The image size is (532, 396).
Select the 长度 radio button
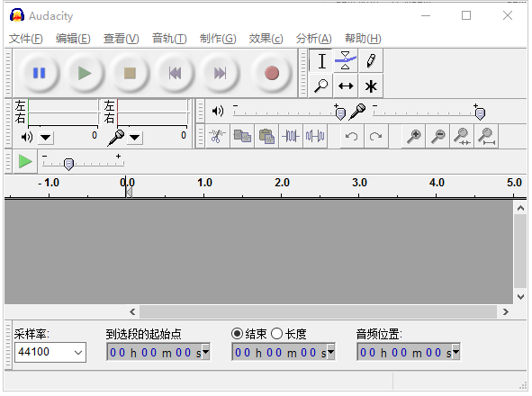[x=277, y=334]
